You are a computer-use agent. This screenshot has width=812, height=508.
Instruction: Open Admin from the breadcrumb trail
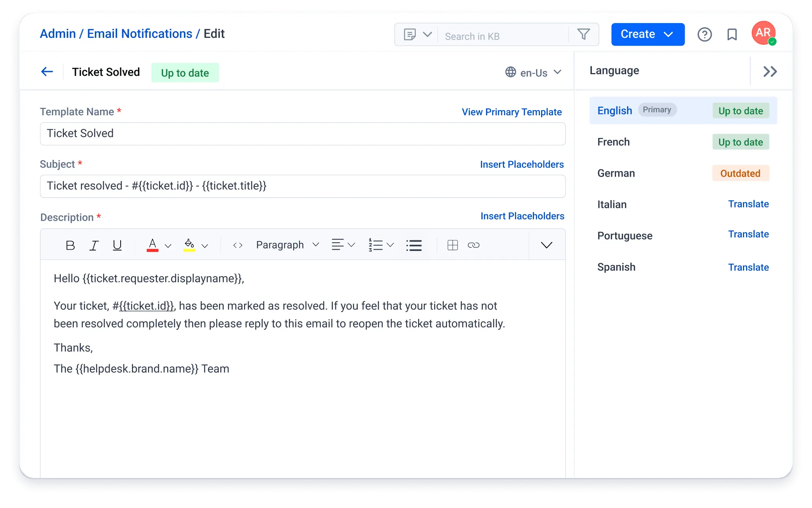[57, 34]
